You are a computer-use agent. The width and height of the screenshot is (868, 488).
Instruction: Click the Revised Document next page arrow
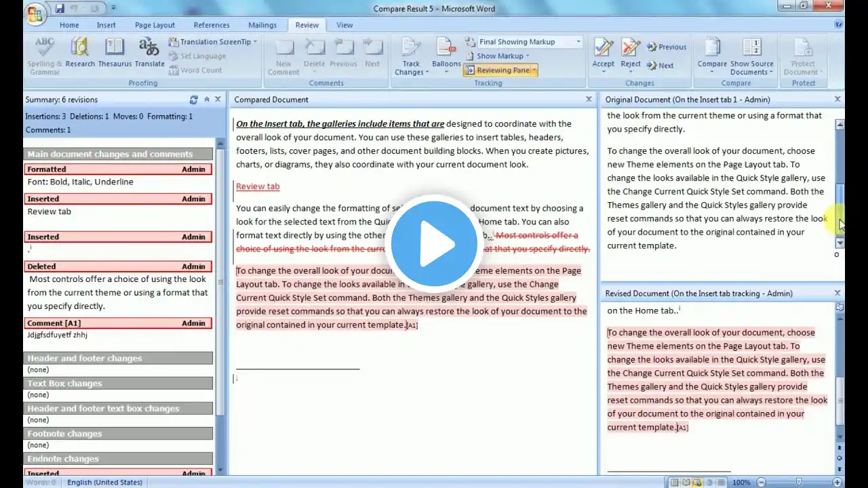tap(840, 470)
